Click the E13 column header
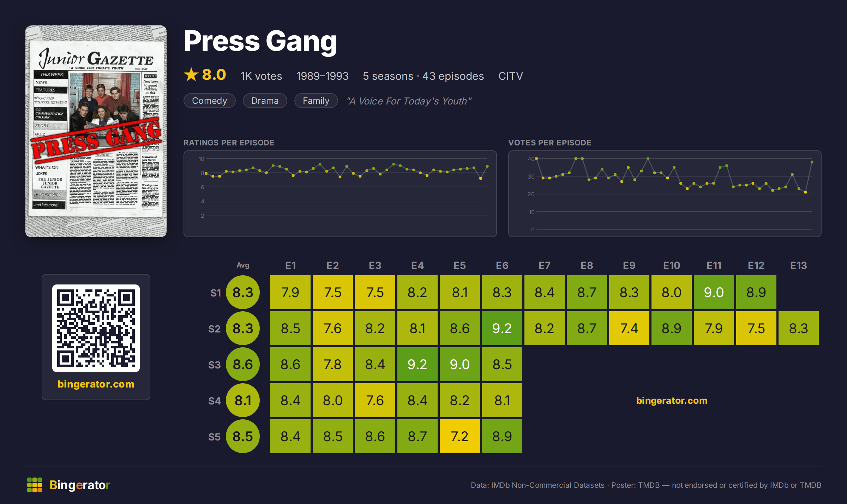The width and height of the screenshot is (847, 504). 799,265
